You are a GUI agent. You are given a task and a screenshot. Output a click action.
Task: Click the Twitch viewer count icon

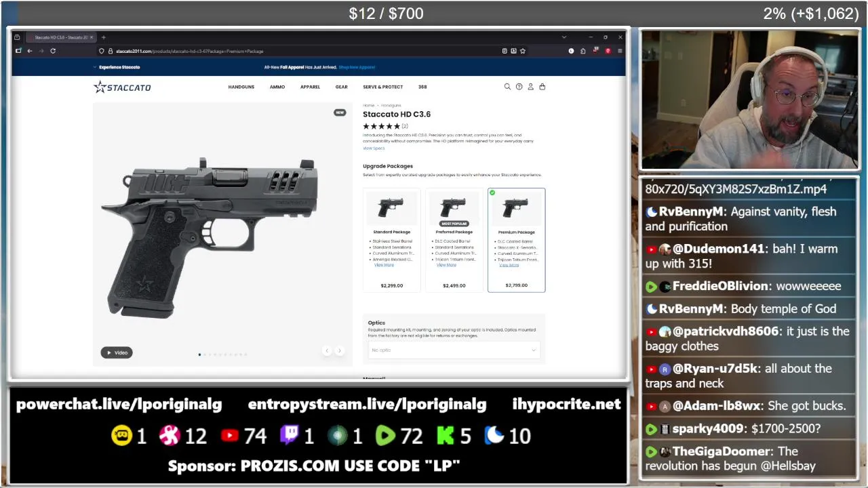pos(290,435)
